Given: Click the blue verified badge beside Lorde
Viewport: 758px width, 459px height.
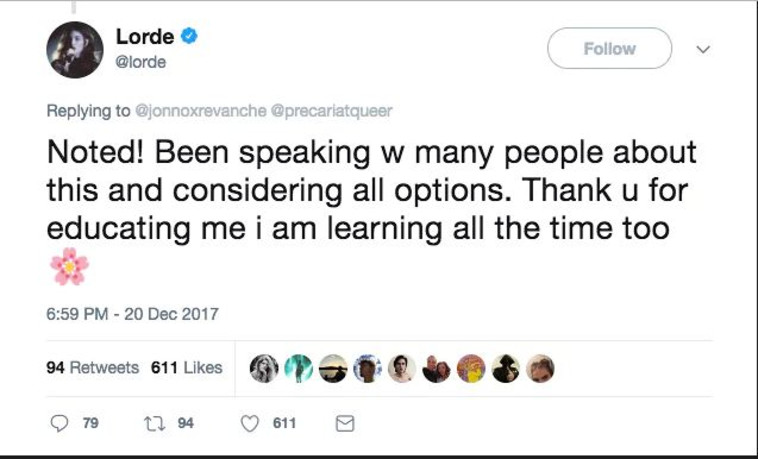Looking at the screenshot, I should coord(189,37).
